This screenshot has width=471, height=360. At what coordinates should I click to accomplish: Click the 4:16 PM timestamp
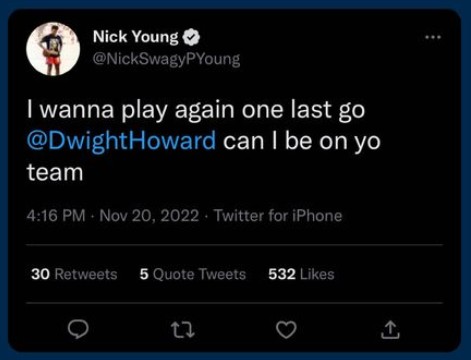point(56,216)
